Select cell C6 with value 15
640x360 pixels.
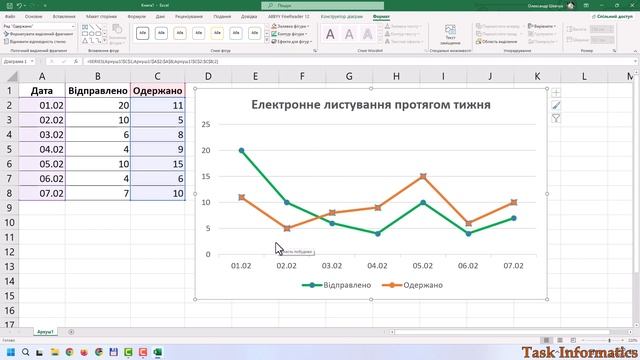click(158, 164)
